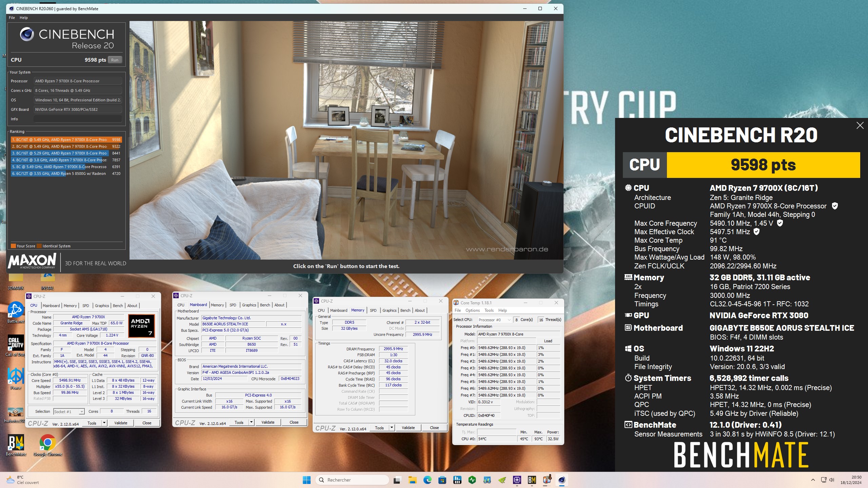
Task: Switch to Graphics tab in CPU-Z Memory window
Action: tap(389, 310)
